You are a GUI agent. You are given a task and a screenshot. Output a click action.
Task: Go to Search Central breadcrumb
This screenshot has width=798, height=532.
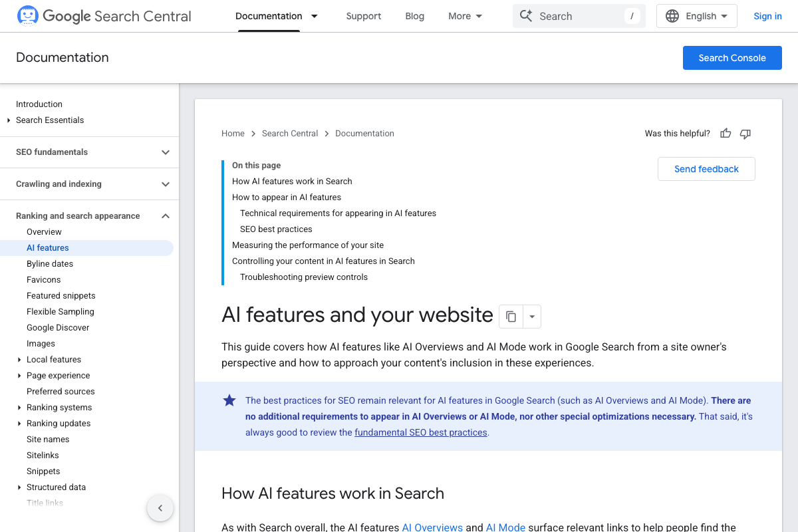[x=290, y=134]
